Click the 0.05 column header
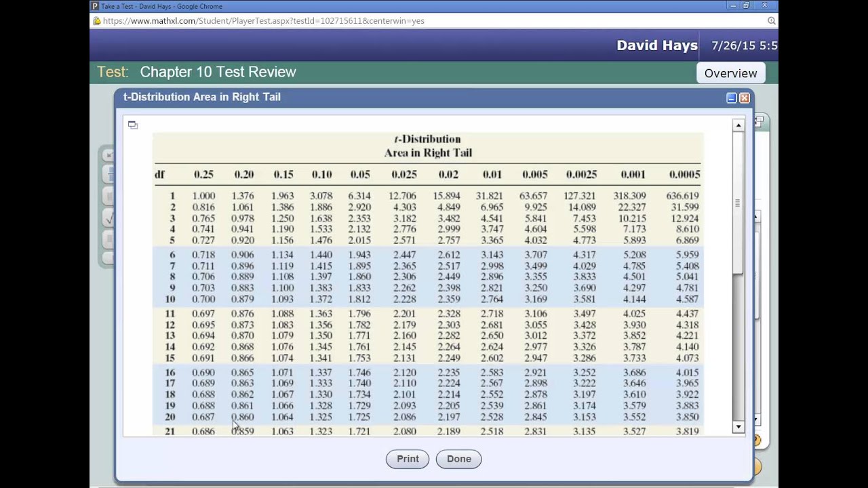Screen dimensions: 868x488 pyautogui.click(x=360, y=175)
